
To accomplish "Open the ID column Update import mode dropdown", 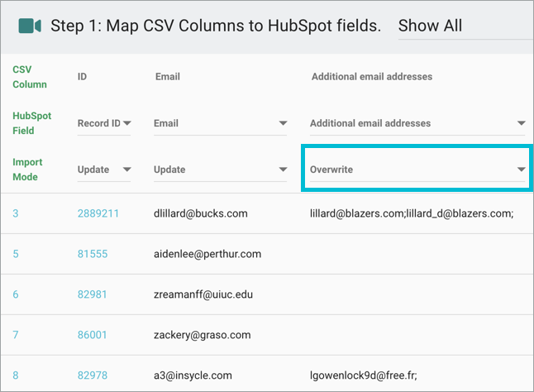I will tap(104, 170).
